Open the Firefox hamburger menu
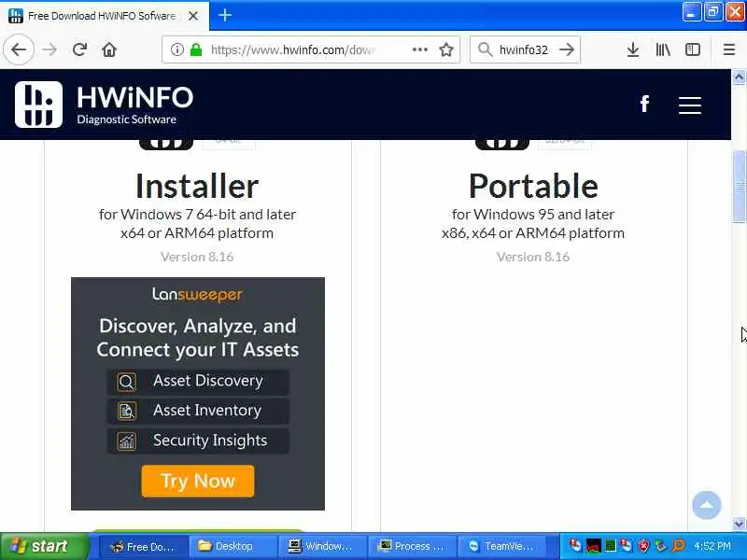 click(728, 49)
